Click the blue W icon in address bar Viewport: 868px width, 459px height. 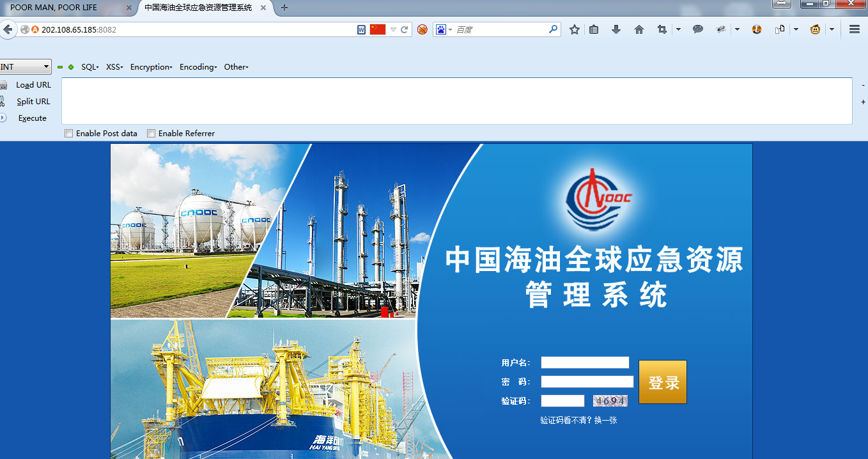point(361,29)
